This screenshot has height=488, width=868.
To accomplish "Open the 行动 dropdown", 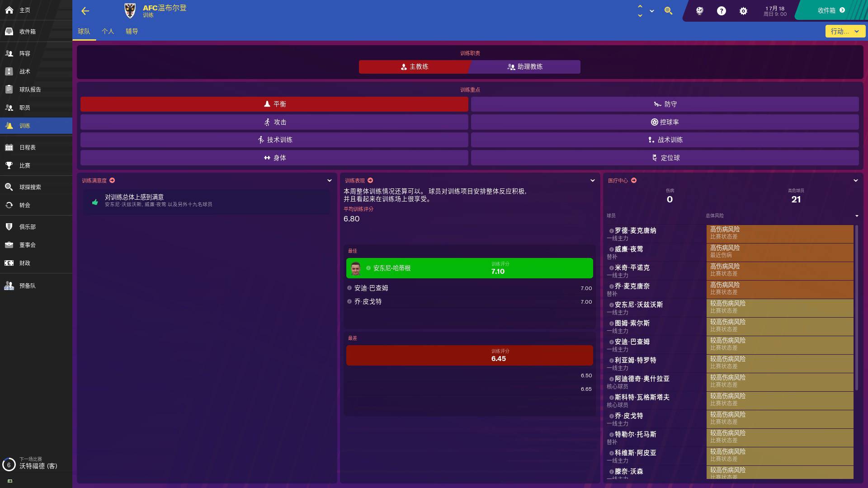I will [x=845, y=31].
